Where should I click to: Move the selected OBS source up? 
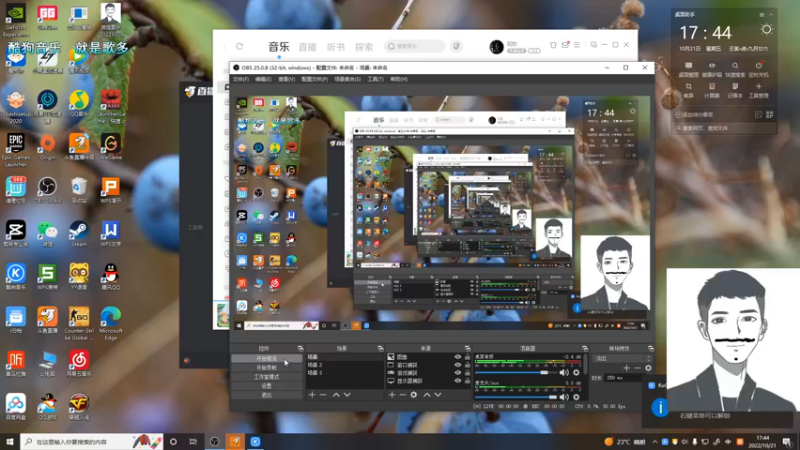427,395
